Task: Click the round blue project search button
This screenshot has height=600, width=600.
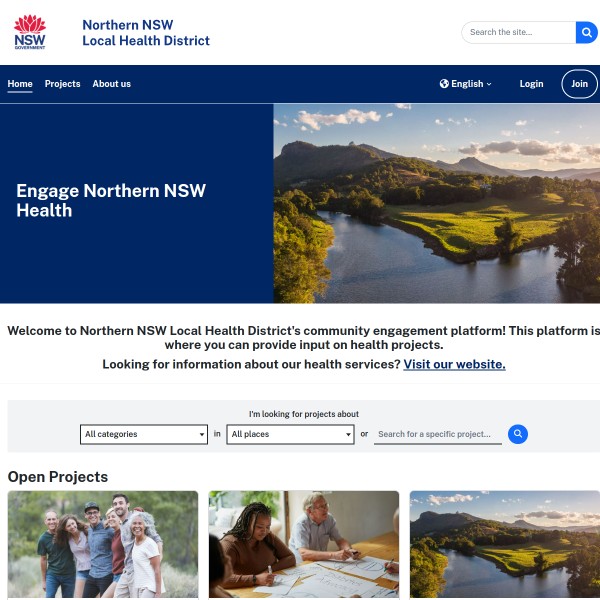Action: (518, 434)
